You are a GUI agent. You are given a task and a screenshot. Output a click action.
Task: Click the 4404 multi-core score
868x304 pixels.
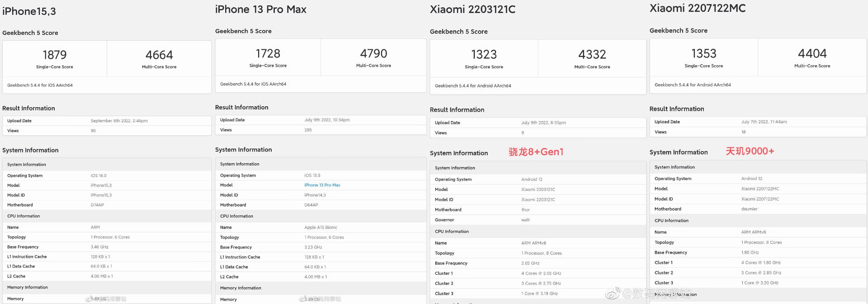pos(812,53)
